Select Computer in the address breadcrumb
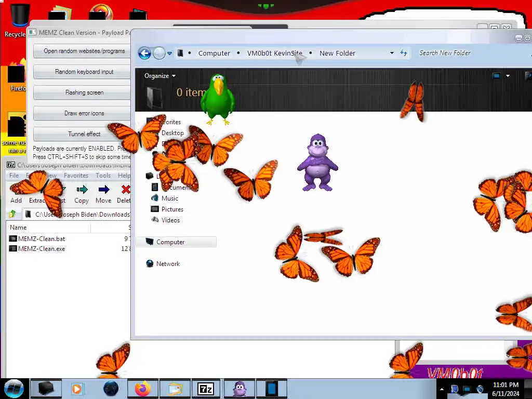 point(214,54)
